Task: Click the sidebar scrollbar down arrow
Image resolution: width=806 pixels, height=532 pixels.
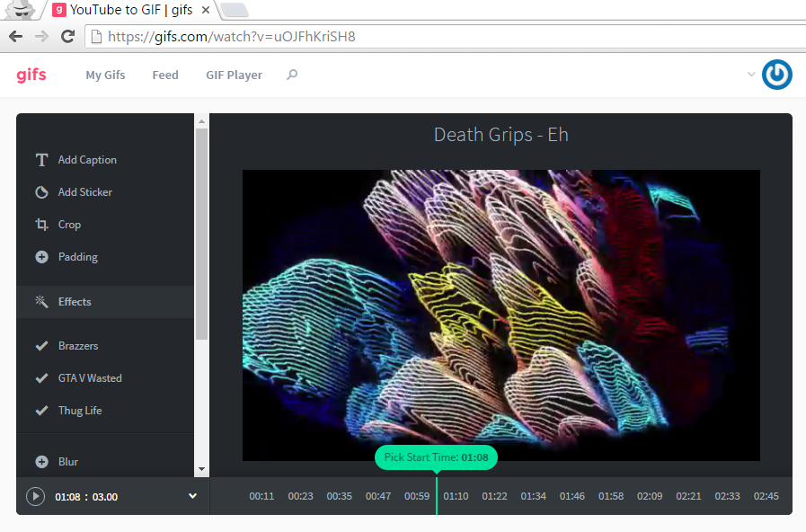Action: (x=201, y=469)
